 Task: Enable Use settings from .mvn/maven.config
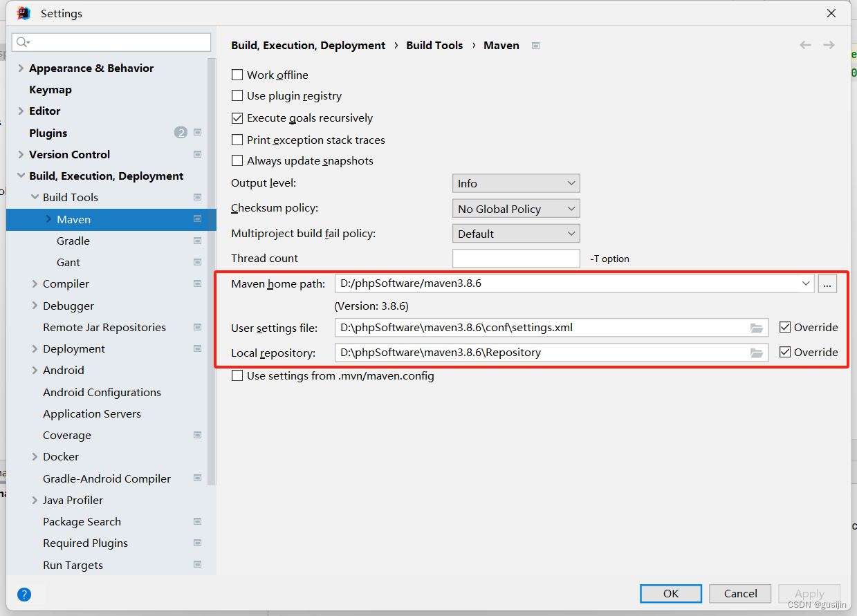(x=237, y=376)
